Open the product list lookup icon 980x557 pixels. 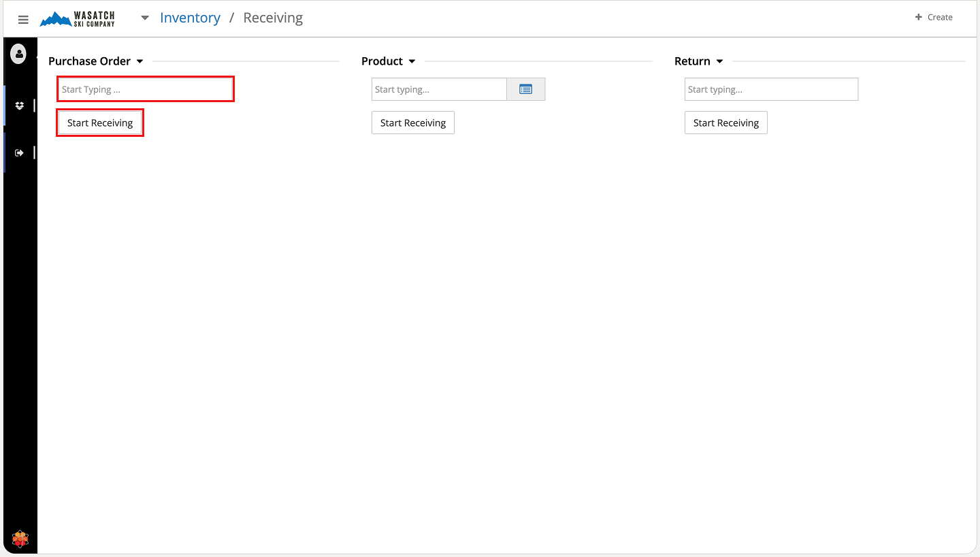click(x=525, y=89)
